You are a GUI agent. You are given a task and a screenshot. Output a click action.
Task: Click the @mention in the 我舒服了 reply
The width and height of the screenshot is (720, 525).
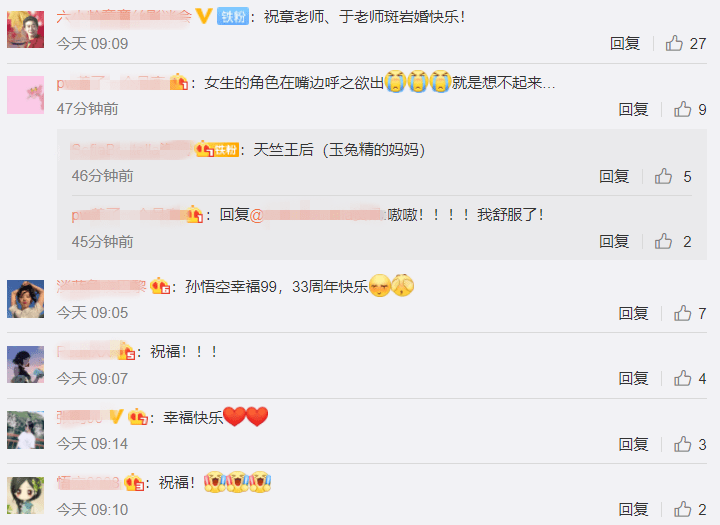pos(317,215)
